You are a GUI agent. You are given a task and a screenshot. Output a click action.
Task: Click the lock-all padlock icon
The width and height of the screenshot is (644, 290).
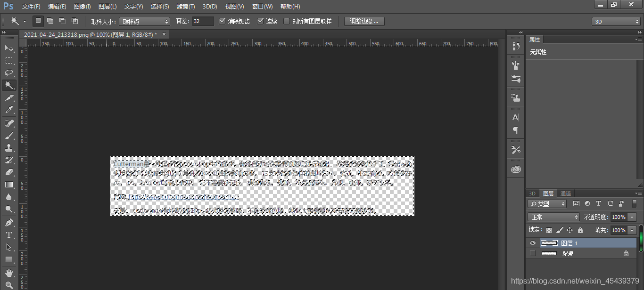pyautogui.click(x=580, y=230)
